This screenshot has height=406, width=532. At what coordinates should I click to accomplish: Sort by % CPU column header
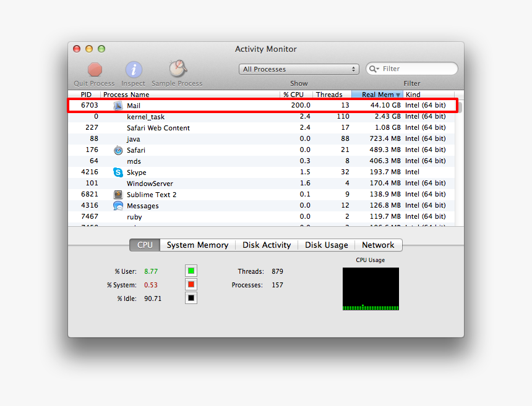click(296, 95)
